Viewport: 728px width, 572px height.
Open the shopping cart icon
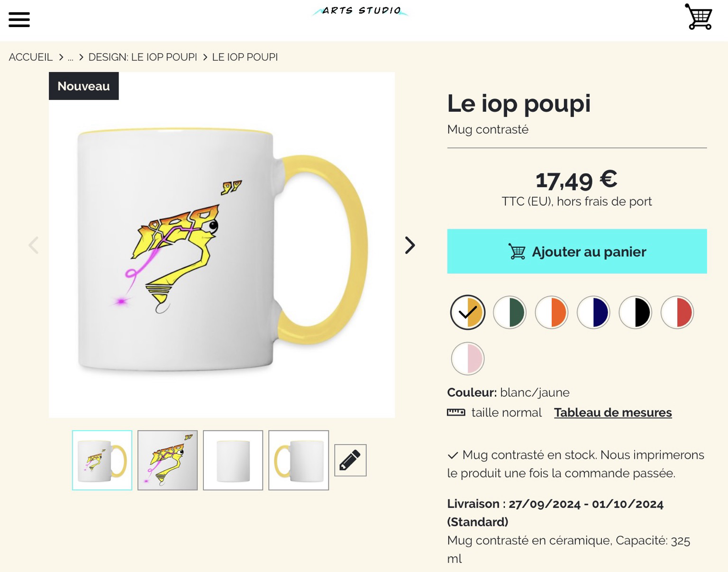coord(699,17)
